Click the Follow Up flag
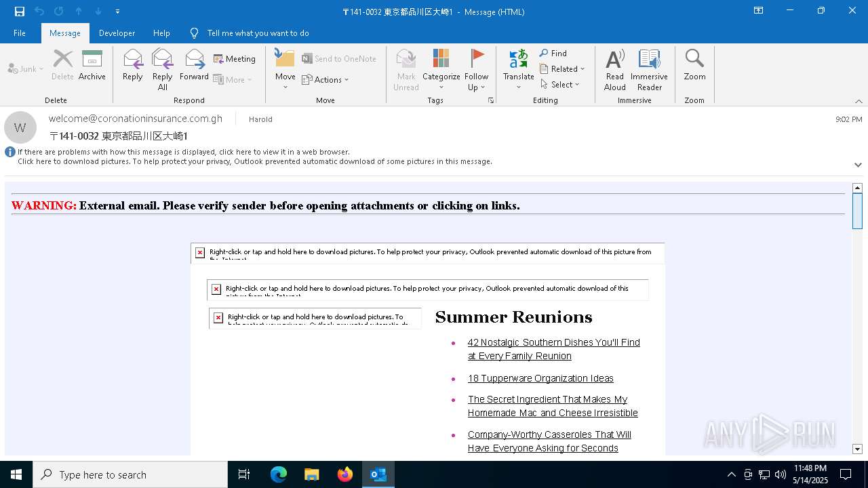The width and height of the screenshot is (868, 488). point(477,69)
